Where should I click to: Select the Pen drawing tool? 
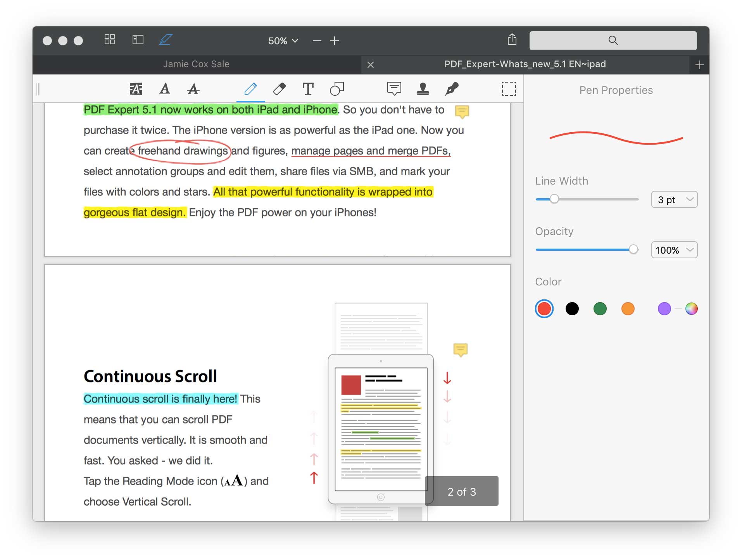[250, 89]
